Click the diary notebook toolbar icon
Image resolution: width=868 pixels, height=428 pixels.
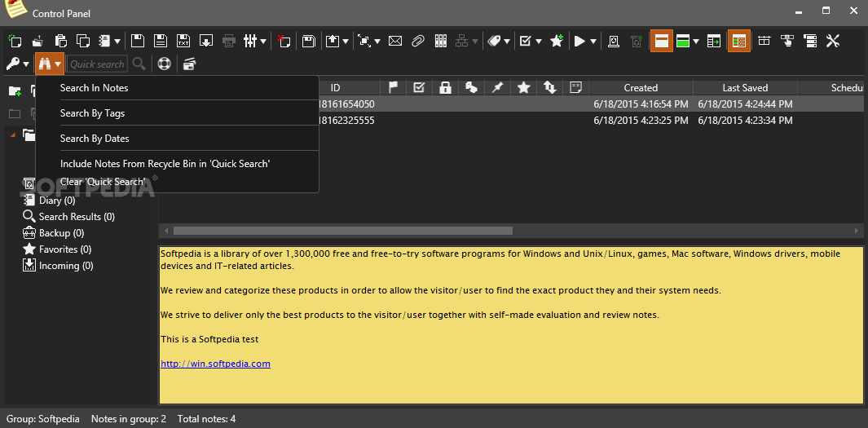104,41
